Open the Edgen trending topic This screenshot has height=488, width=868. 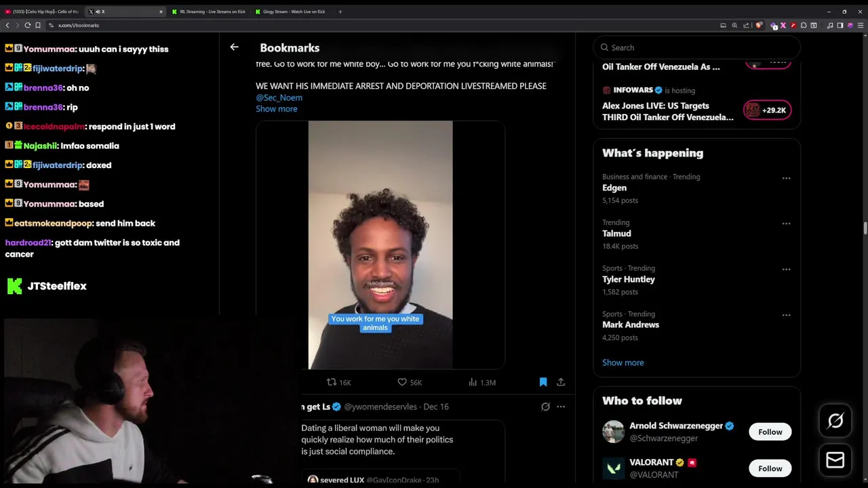tap(614, 188)
